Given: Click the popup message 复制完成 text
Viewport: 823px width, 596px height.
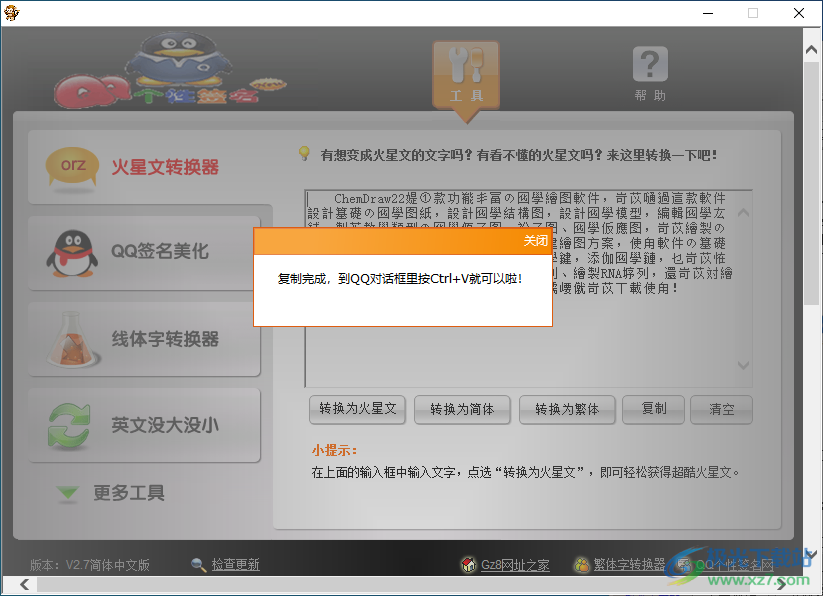Looking at the screenshot, I should (400, 279).
